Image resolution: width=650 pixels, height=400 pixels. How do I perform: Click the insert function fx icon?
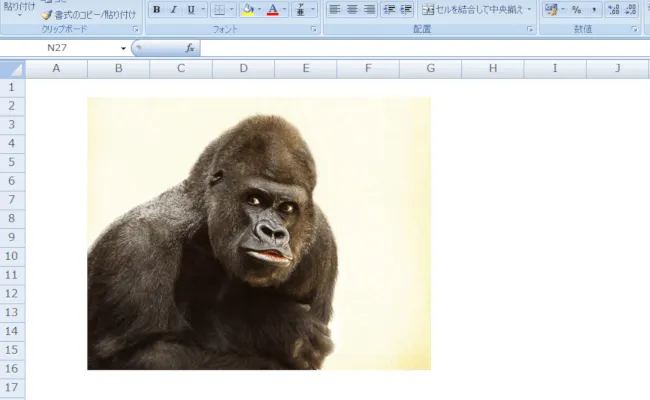click(x=190, y=48)
